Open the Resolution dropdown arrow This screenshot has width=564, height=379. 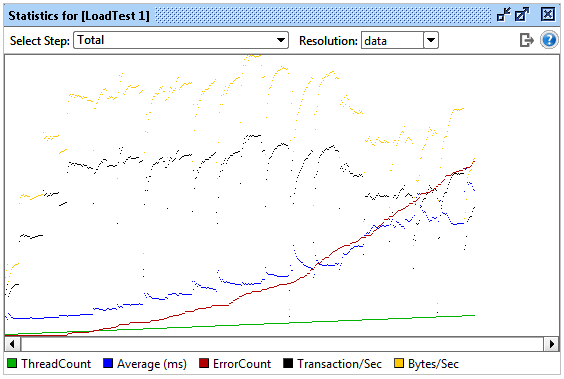pos(431,40)
